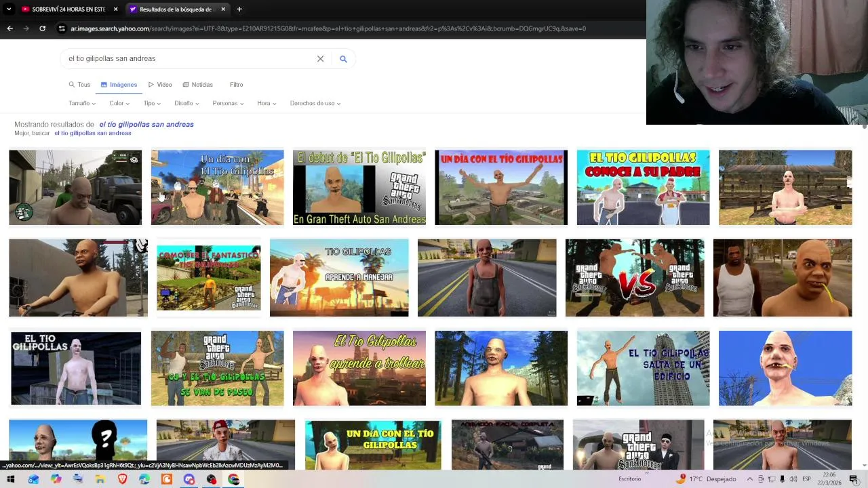Go back with the browser back arrow
Screen dimensions: 868x488
click(x=9, y=28)
